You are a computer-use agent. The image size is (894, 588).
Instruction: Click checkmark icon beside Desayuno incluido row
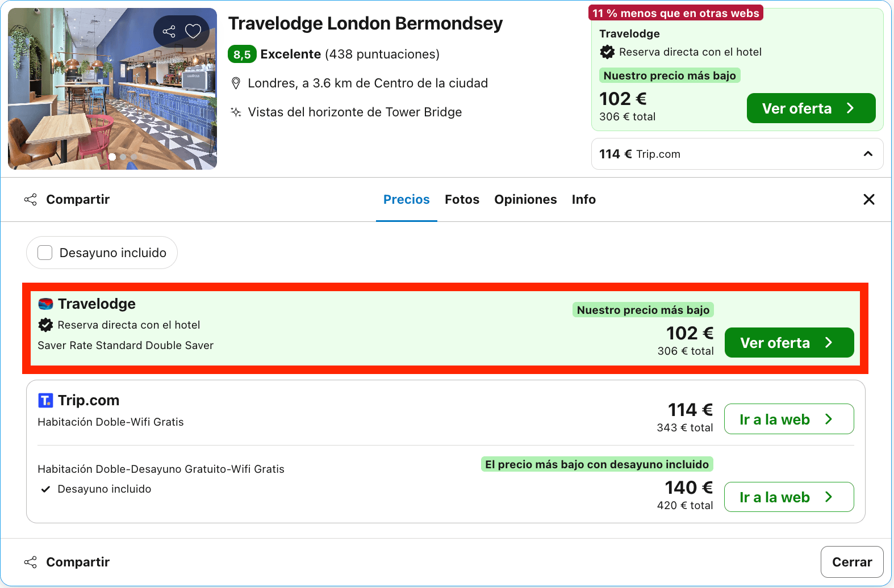point(45,489)
